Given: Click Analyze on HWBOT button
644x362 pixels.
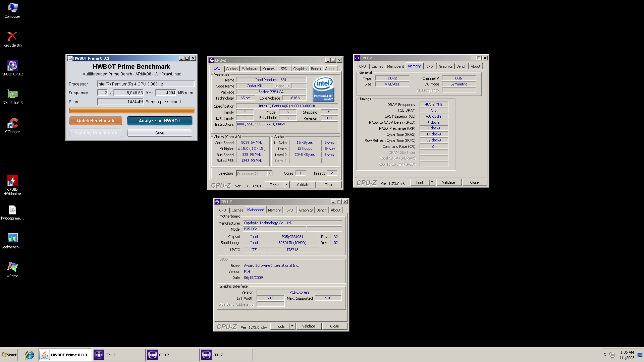Looking at the screenshot, I should click(160, 121).
